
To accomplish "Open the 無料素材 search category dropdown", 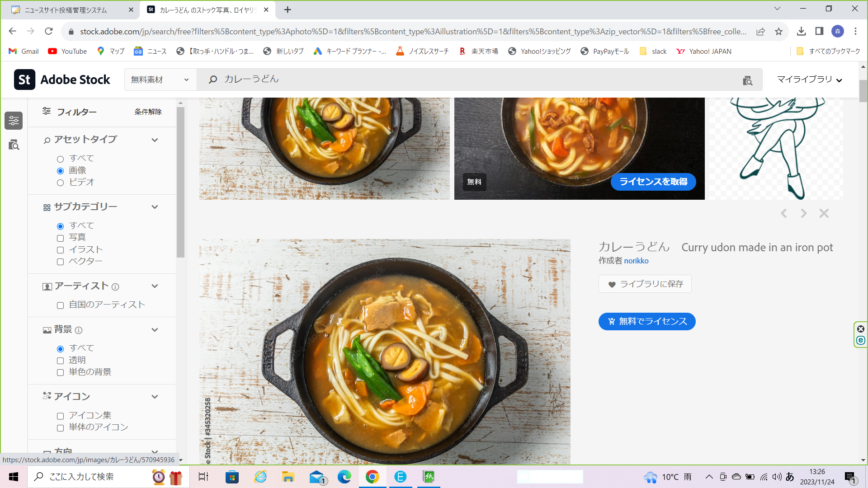I will coord(160,80).
